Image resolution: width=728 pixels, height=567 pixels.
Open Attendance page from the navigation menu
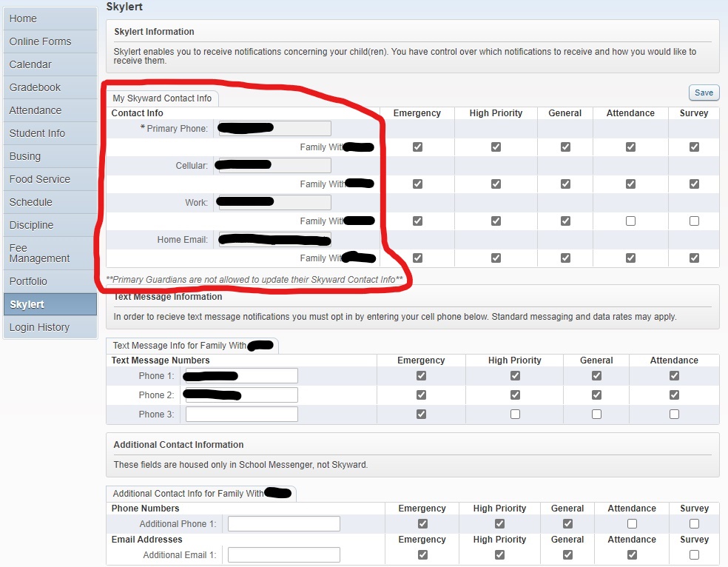(50, 110)
